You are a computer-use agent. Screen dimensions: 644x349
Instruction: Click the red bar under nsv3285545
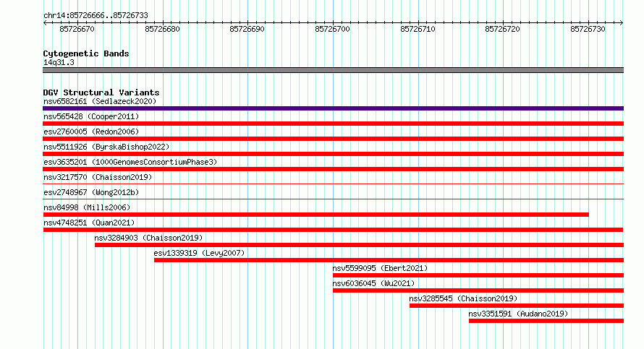pyautogui.click(x=517, y=306)
